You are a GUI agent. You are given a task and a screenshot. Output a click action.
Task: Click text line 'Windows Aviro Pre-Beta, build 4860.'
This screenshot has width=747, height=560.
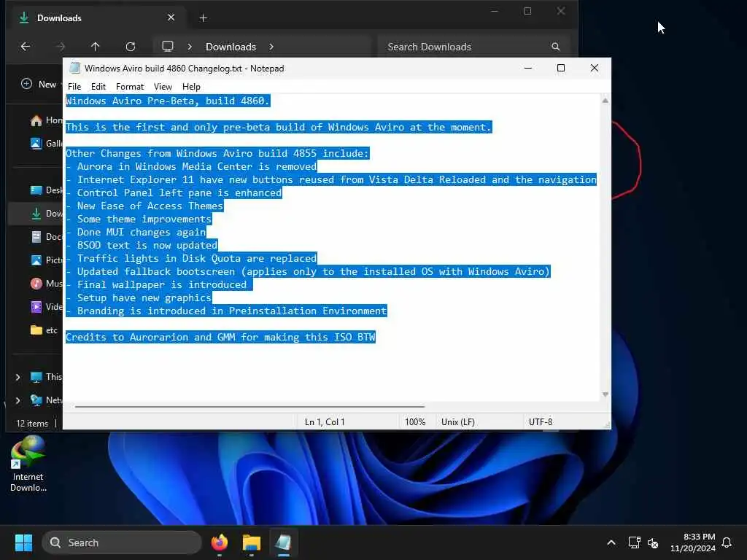[x=168, y=101]
